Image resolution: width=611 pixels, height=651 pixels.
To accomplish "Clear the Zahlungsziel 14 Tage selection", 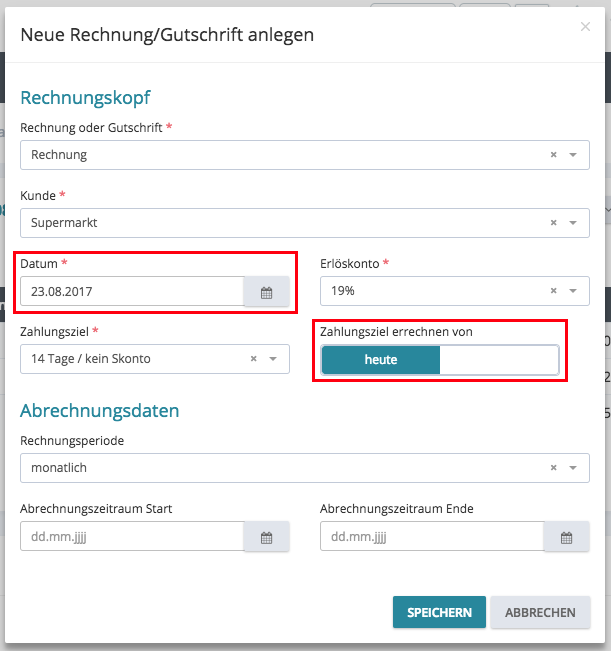I will (x=253, y=359).
